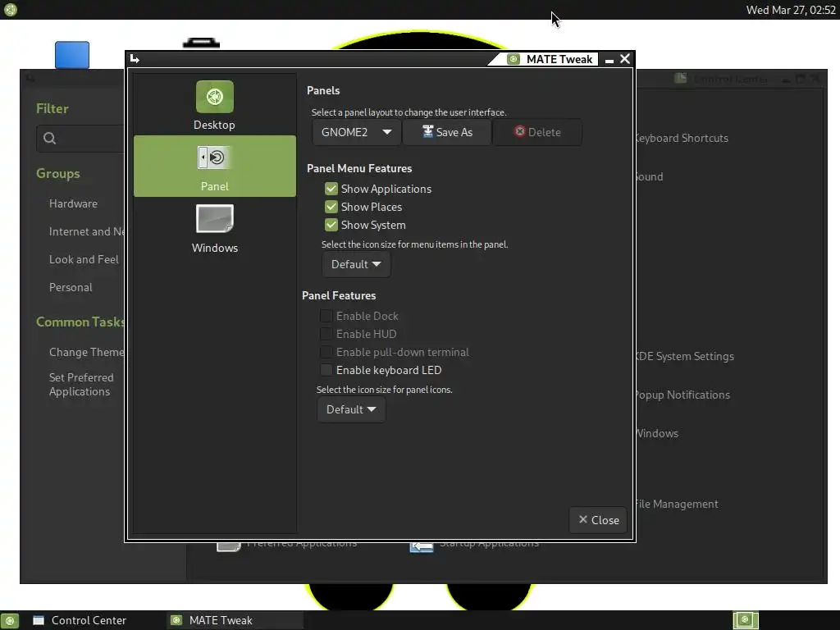The height and width of the screenshot is (630, 840).
Task: Select Personal group in Control Center
Action: [71, 287]
